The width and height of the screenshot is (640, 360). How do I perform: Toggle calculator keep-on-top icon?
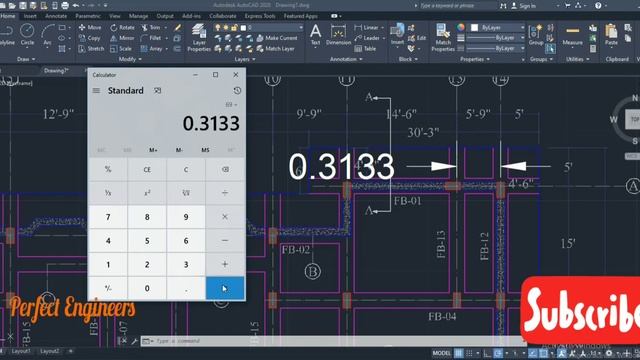(x=157, y=91)
